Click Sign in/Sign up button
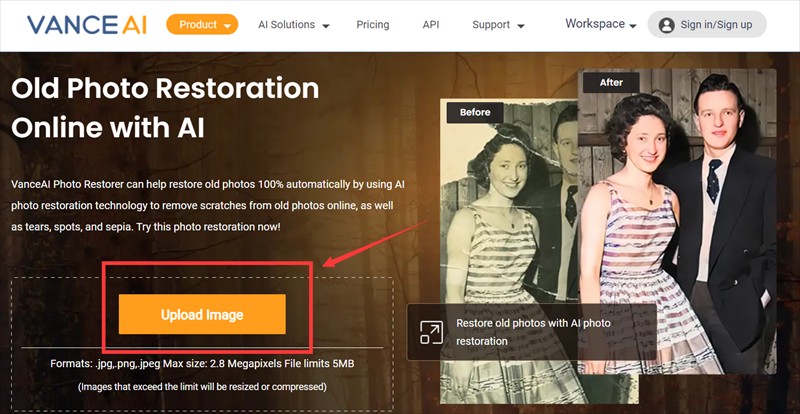 (x=707, y=25)
